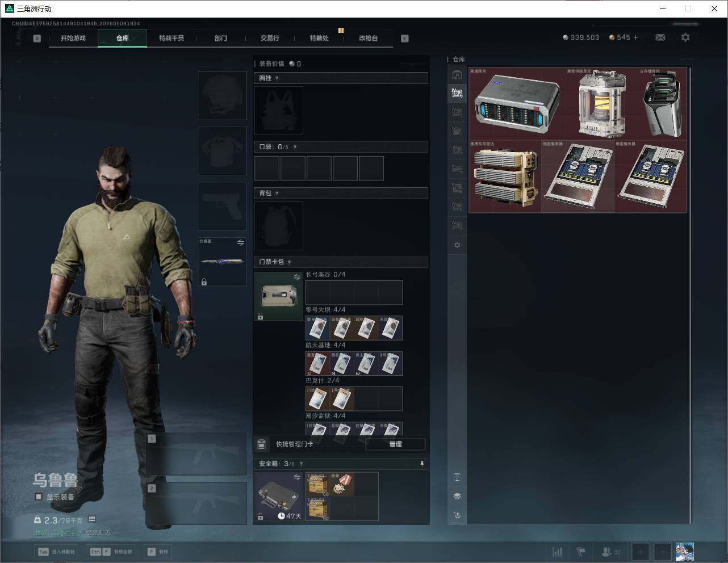The width and height of the screenshot is (728, 563).
Task: Click the flag icon in bottom bar
Action: 581,552
